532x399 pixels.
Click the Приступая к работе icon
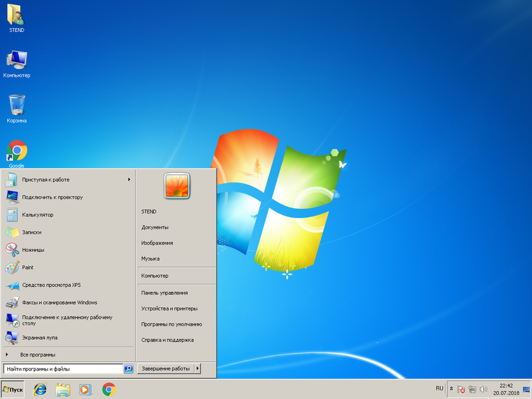(11, 180)
